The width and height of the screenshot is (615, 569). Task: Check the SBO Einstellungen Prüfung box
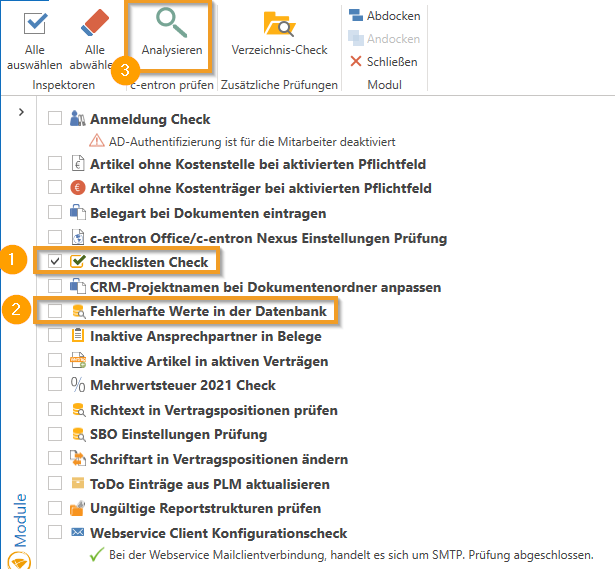[55, 435]
